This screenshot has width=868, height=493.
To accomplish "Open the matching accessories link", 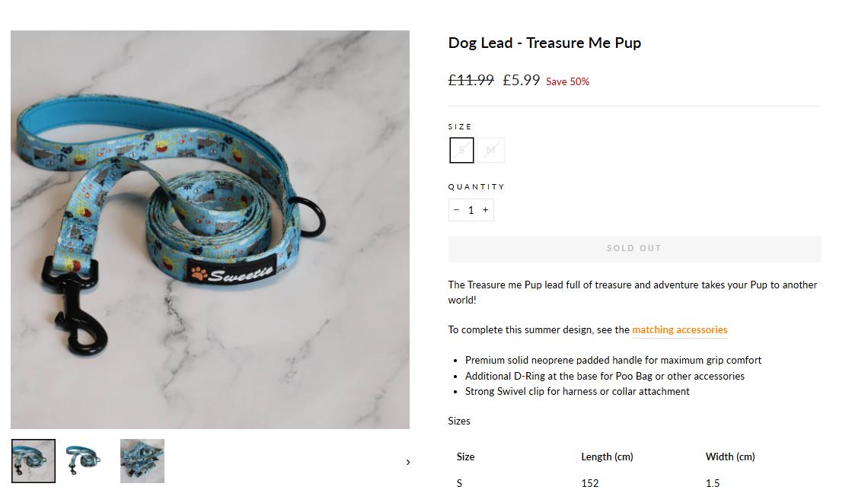I will coord(679,330).
